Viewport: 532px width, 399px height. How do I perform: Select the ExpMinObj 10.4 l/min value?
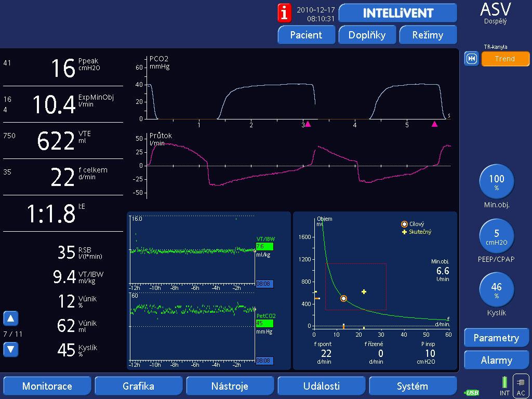[x=63, y=104]
